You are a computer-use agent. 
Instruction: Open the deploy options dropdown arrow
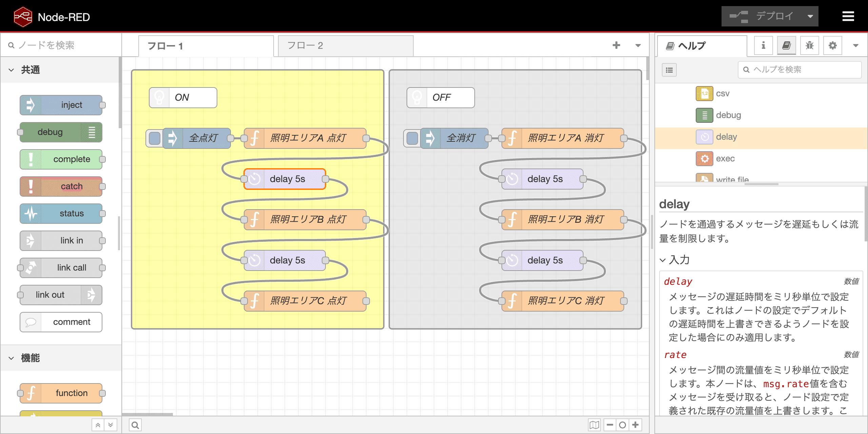pyautogui.click(x=810, y=16)
